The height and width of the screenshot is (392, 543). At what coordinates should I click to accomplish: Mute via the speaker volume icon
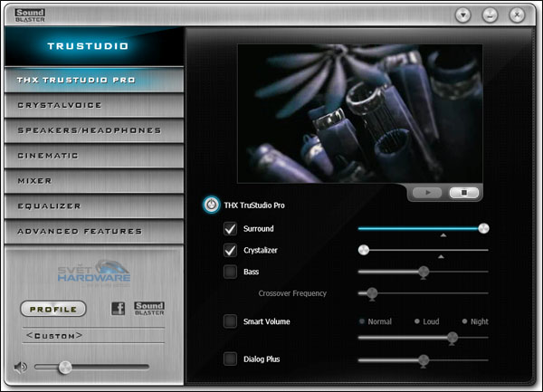[21, 367]
